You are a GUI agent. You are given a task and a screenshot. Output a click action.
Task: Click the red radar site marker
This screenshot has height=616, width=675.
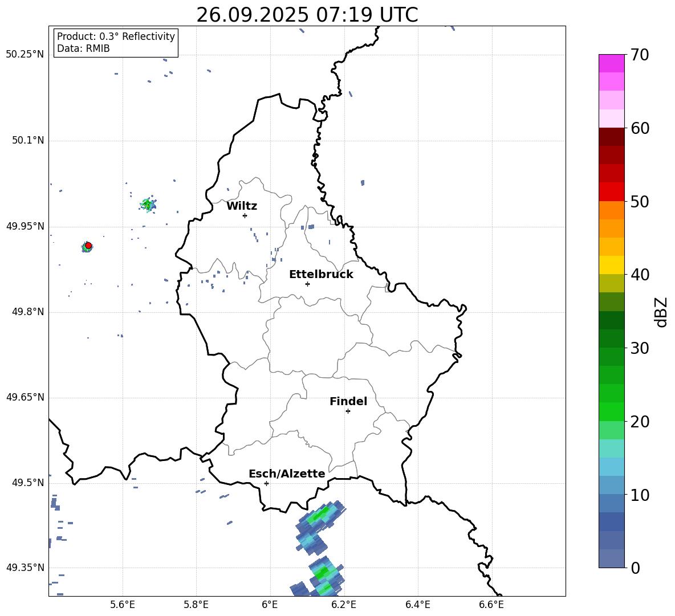(88, 246)
